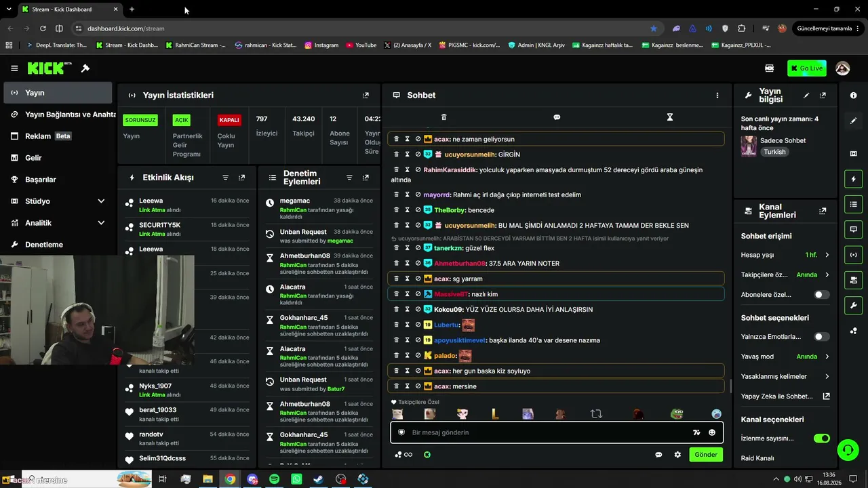Image resolution: width=868 pixels, height=488 pixels.
Task: Open Yavaş mod setting chevron
Action: point(827,357)
